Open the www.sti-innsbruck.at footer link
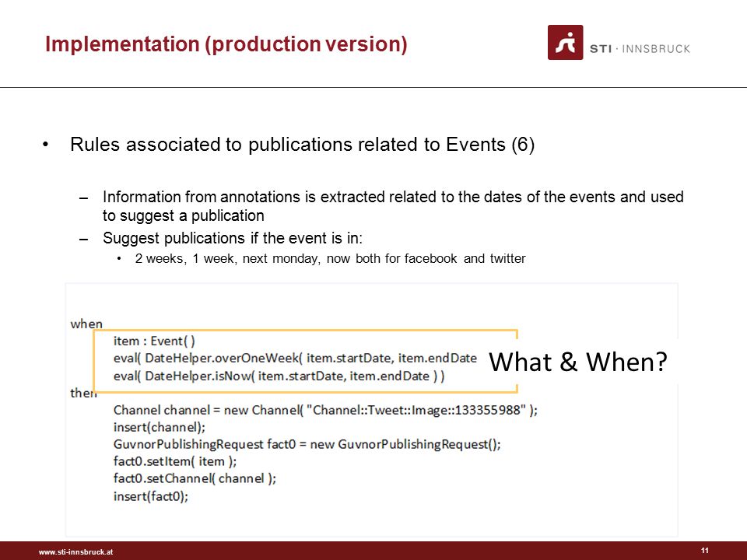Viewport: 747px width, 560px height. [x=75, y=552]
